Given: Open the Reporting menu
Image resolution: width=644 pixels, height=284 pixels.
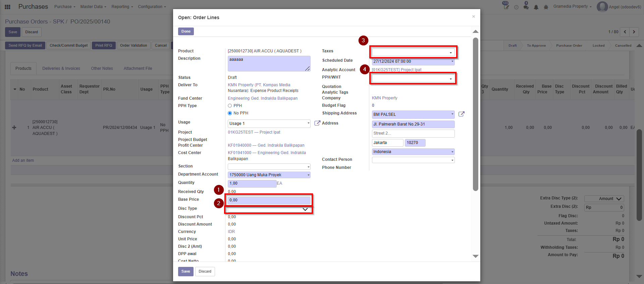Looking at the screenshot, I should [122, 7].
